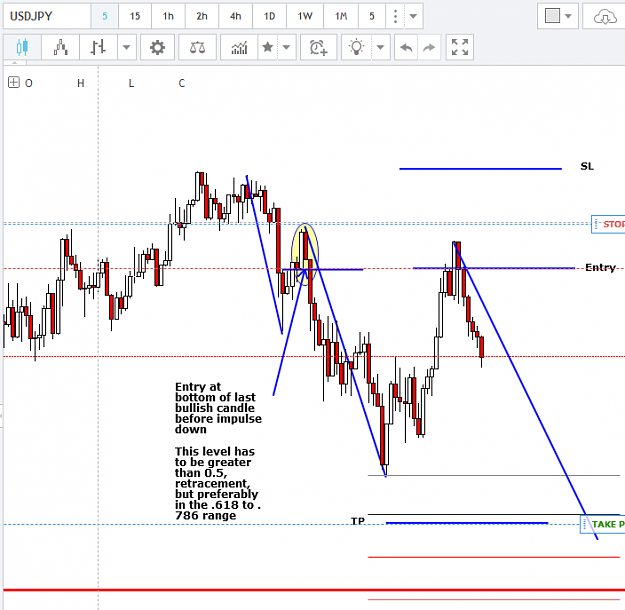This screenshot has height=610, width=625.
Task: Click the TP text label
Action: point(358,521)
